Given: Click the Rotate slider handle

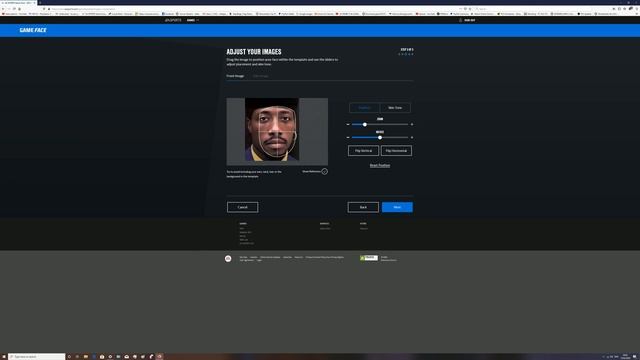Looking at the screenshot, I should coord(380,138).
